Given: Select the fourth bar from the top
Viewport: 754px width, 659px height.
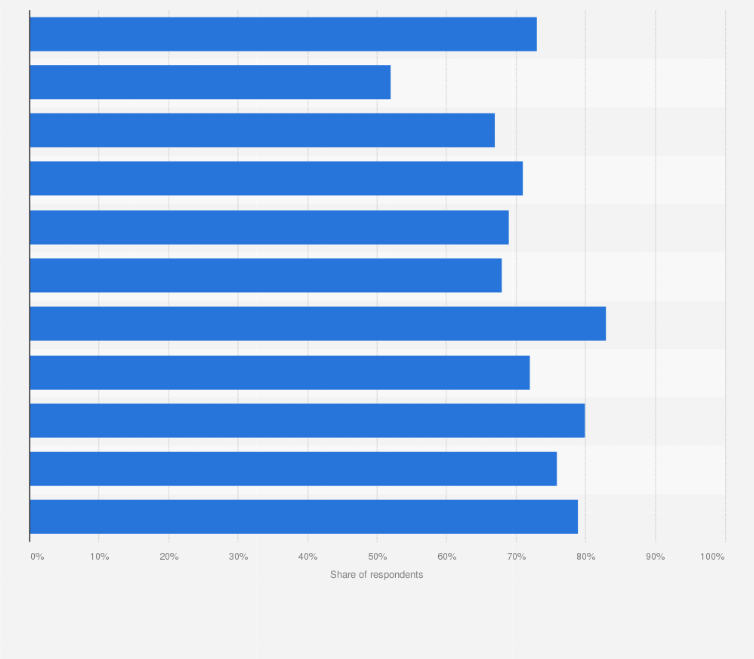Looking at the screenshot, I should (x=276, y=178).
